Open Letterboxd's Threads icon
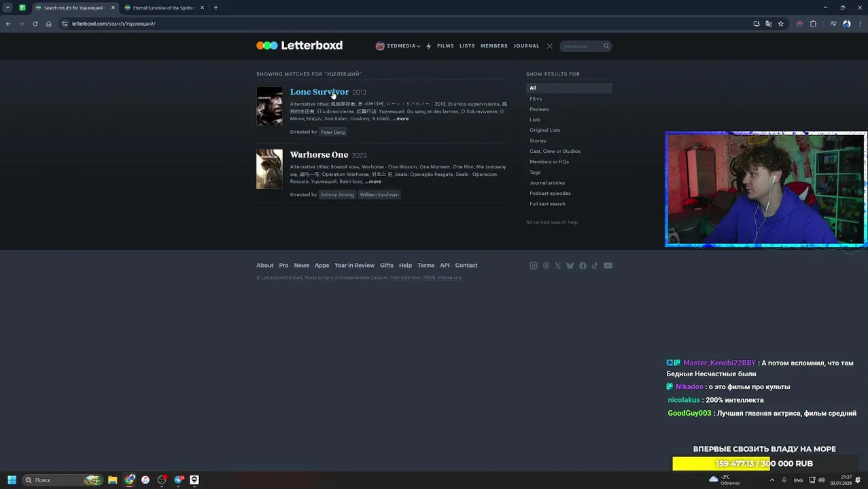Image resolution: width=868 pixels, height=489 pixels. [546, 266]
